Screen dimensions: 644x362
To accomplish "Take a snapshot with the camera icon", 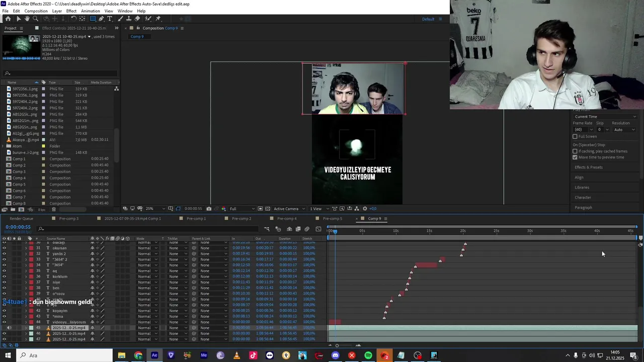I will tap(209, 209).
